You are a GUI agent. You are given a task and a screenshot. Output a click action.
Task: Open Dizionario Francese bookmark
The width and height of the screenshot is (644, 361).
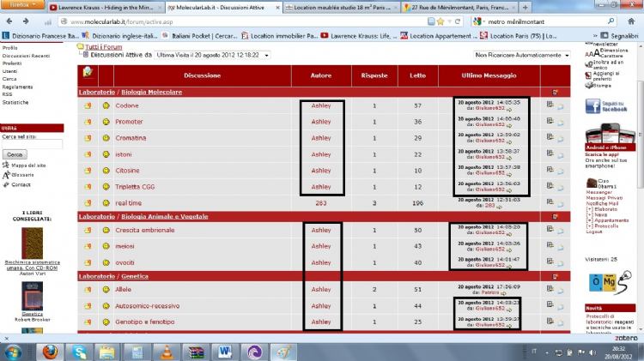coord(40,36)
